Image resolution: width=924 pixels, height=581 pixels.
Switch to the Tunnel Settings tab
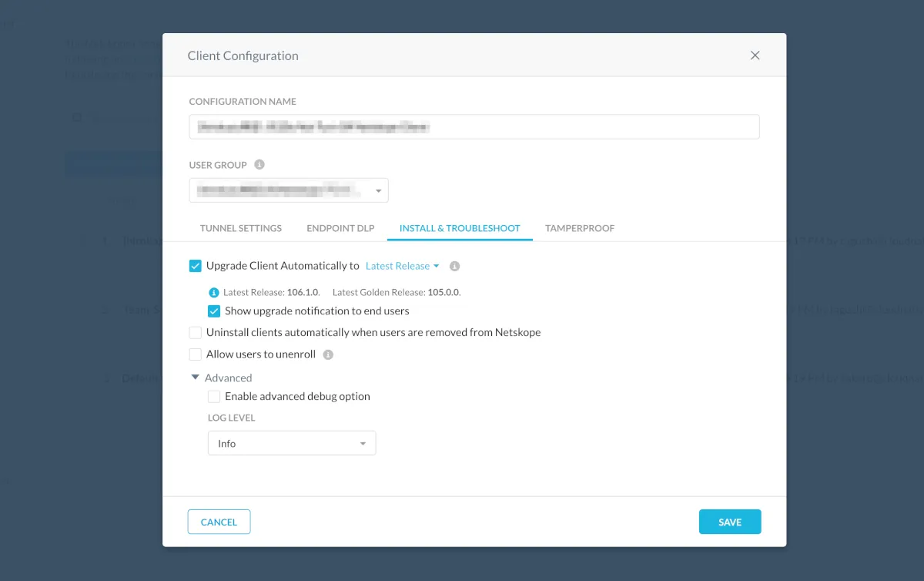241,228
